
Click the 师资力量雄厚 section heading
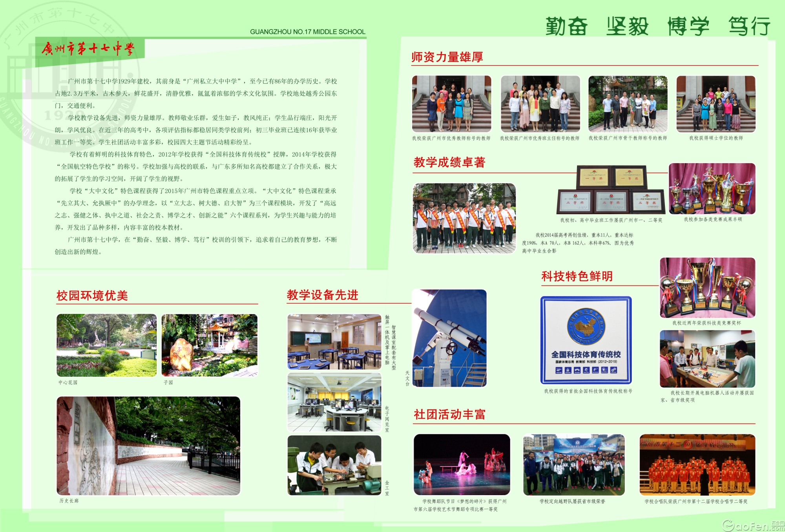[447, 57]
